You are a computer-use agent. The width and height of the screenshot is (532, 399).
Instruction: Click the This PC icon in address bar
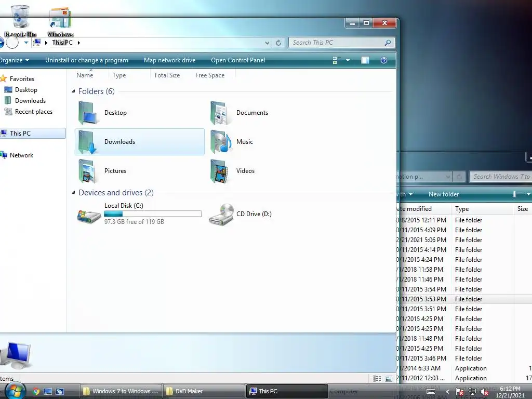(x=37, y=43)
